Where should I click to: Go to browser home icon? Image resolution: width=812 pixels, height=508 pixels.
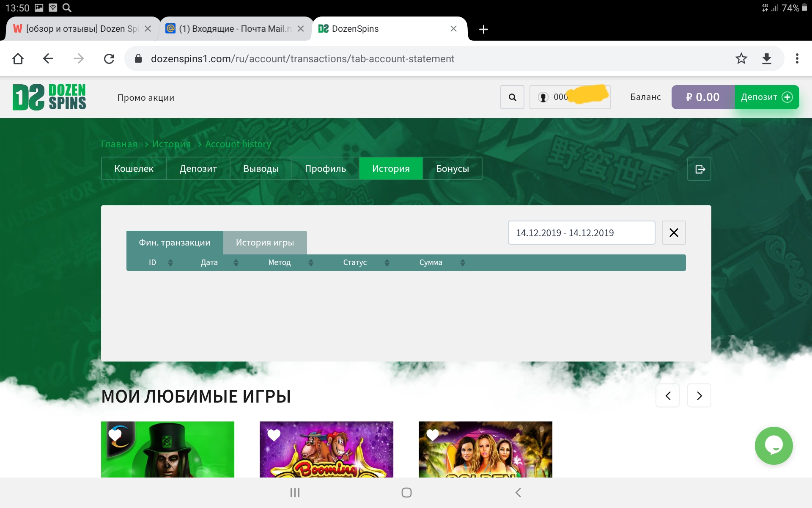click(x=18, y=58)
